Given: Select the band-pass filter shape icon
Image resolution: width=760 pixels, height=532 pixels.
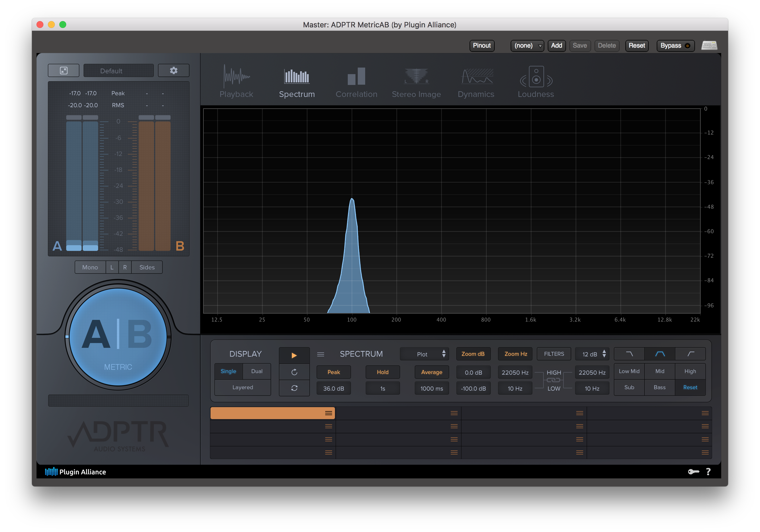Looking at the screenshot, I should click(x=660, y=354).
